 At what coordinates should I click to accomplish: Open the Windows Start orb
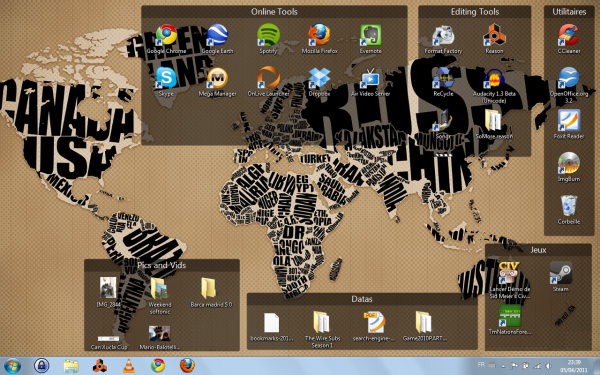12,366
